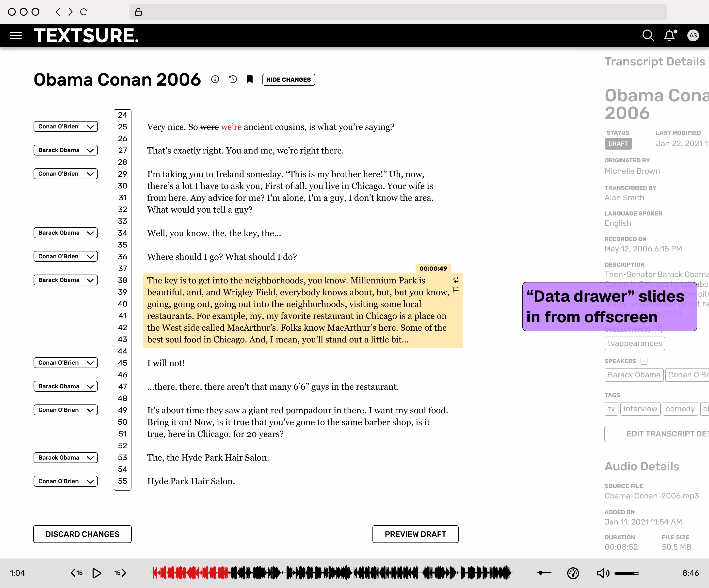709x588 pixels.
Task: Preview the transcript draft
Action: click(x=415, y=534)
